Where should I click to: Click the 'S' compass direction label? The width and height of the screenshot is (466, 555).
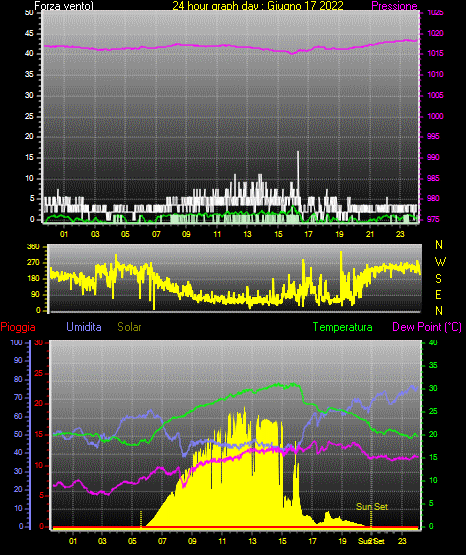coord(438,279)
